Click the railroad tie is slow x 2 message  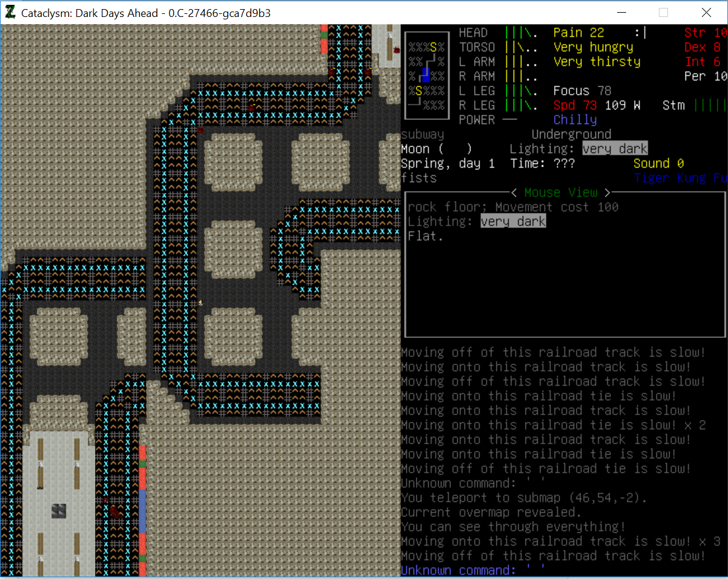click(x=553, y=425)
